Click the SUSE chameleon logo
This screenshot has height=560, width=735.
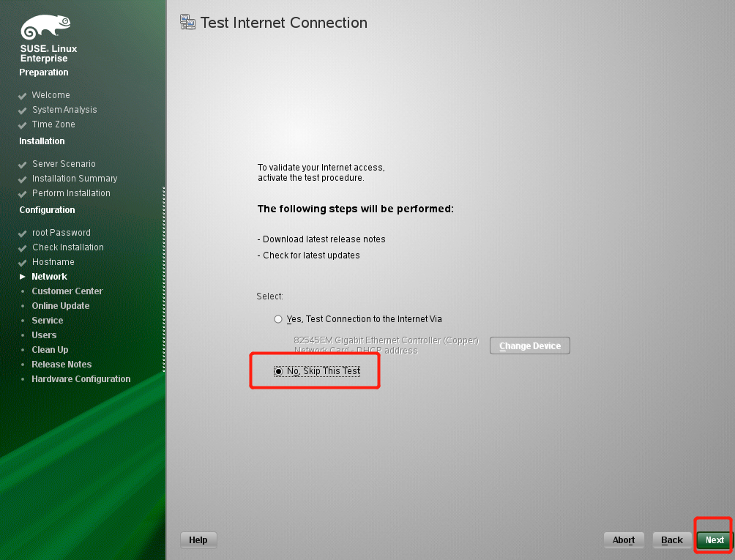(x=45, y=26)
